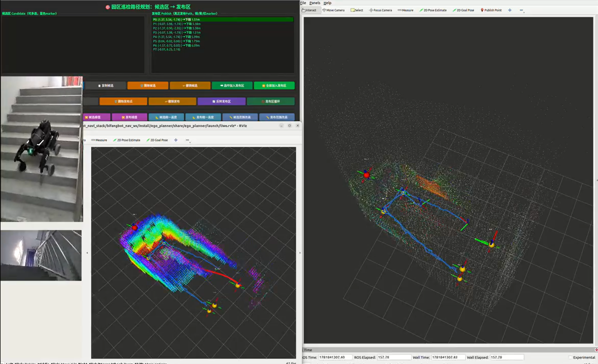Screen dimensions: 598x364
Task: Click the magenta 发布插值 button
Action: 130,117
